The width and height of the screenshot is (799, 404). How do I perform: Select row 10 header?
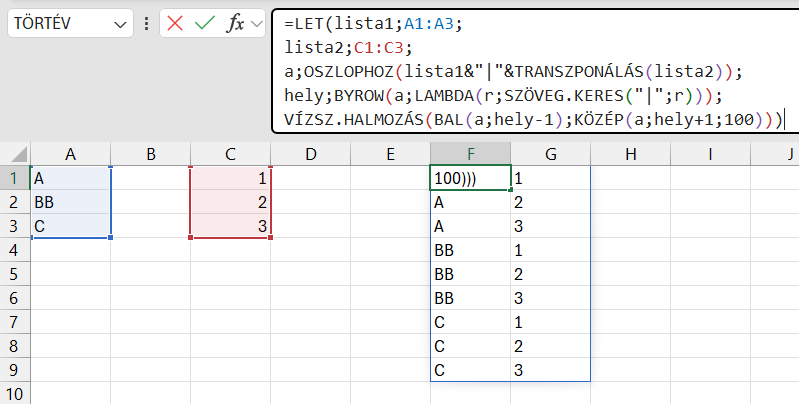coord(14,393)
